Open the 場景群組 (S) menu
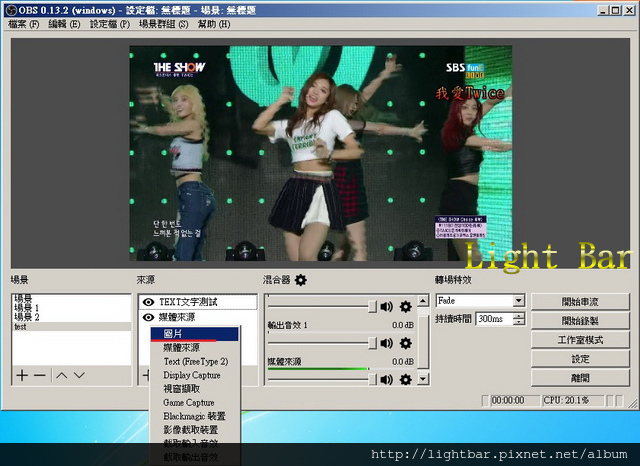 coord(164,24)
